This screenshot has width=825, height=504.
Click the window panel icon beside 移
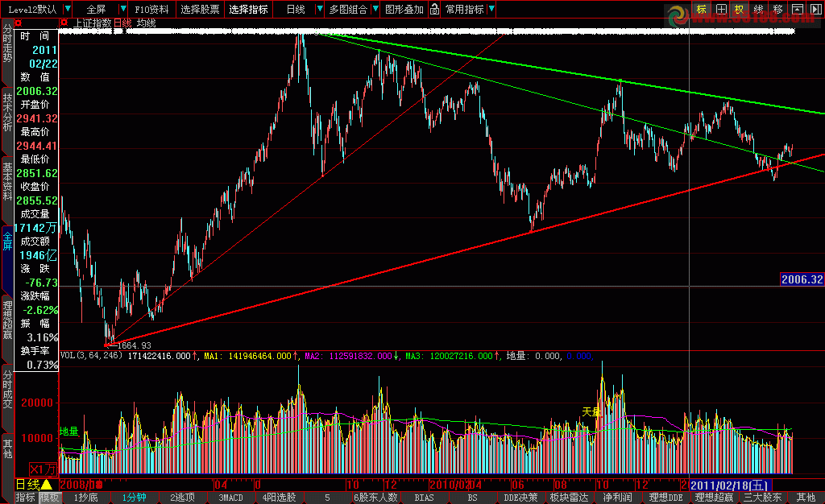click(798, 9)
